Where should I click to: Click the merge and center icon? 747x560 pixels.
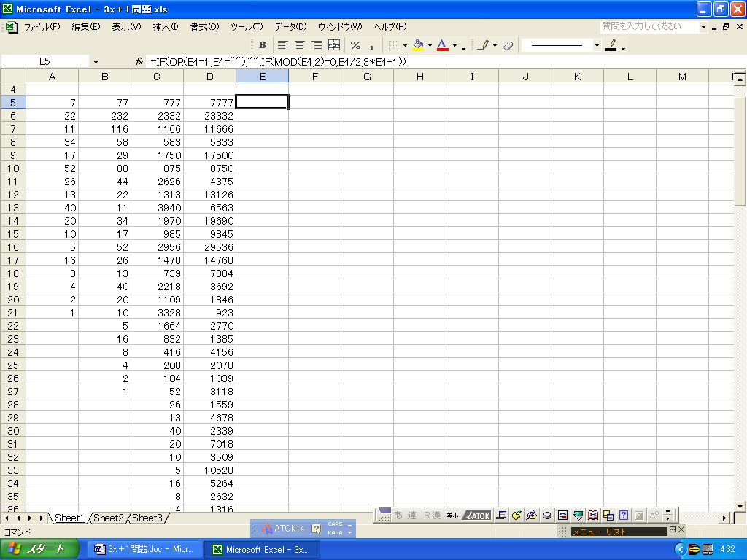pyautogui.click(x=334, y=45)
